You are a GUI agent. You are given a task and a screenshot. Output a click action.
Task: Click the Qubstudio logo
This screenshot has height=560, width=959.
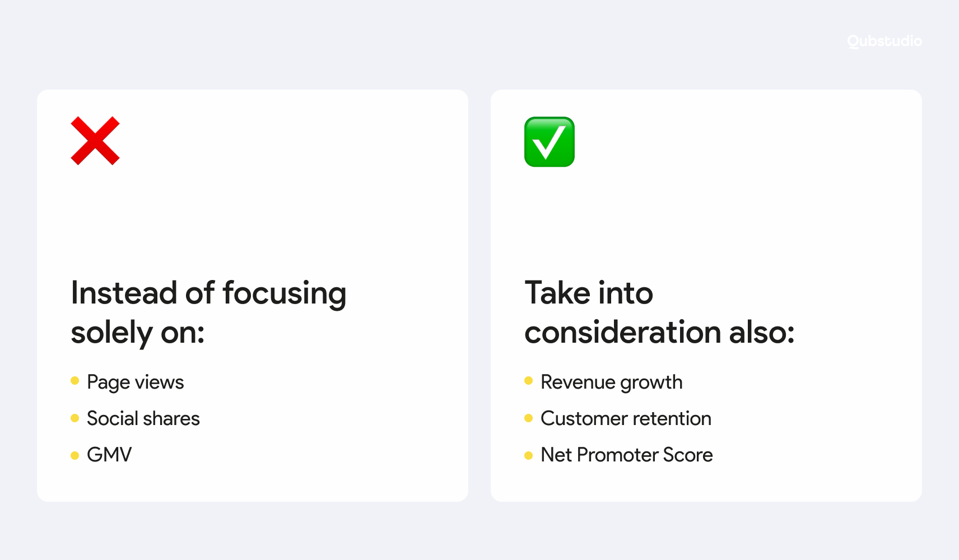coord(884,41)
